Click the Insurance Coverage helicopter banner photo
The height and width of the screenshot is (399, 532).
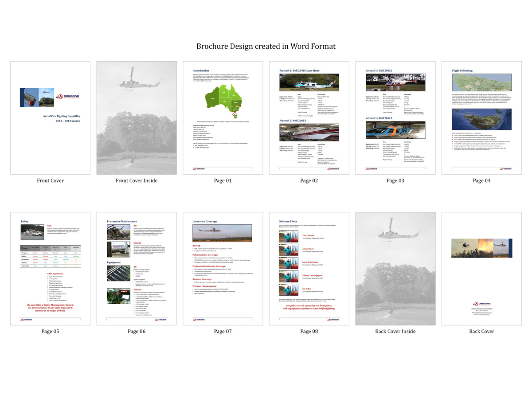(x=222, y=233)
